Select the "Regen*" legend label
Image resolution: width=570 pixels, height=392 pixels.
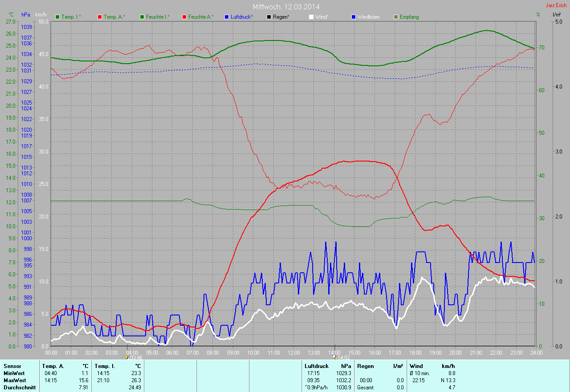point(281,17)
